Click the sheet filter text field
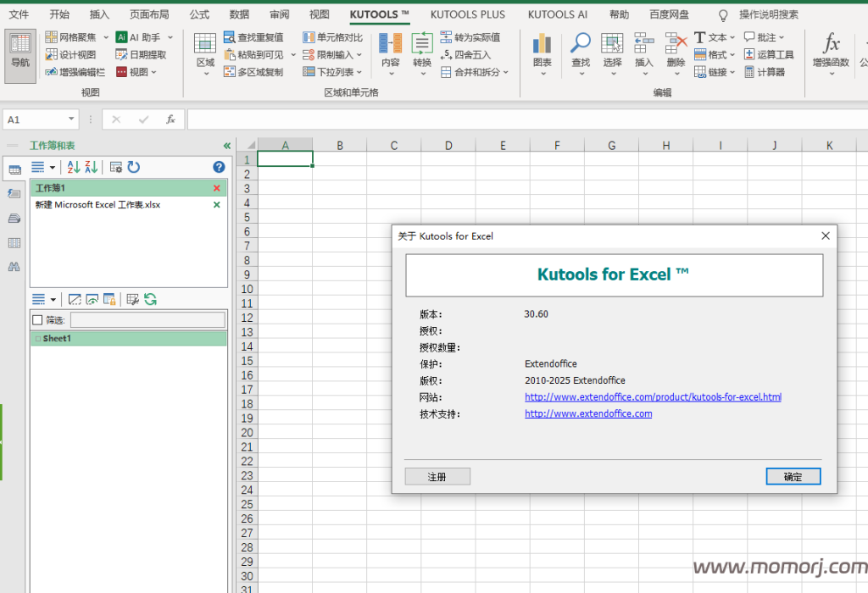 [x=147, y=320]
